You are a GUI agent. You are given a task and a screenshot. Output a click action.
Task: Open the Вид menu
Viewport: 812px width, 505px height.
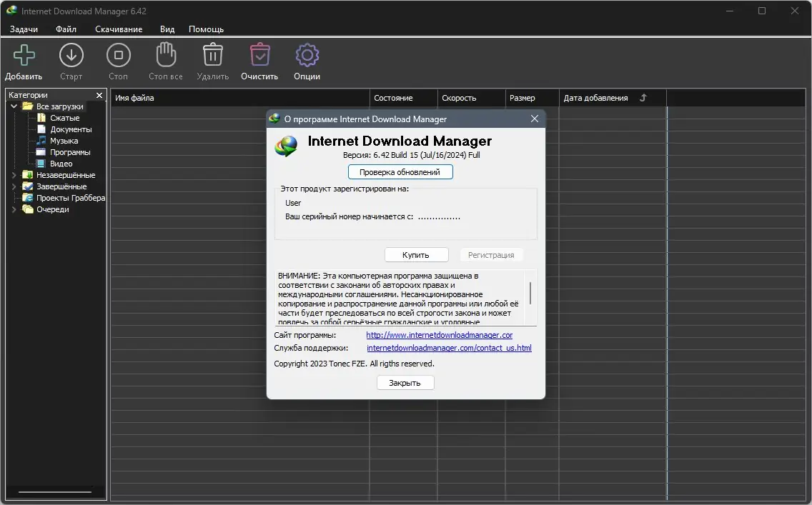pos(167,29)
